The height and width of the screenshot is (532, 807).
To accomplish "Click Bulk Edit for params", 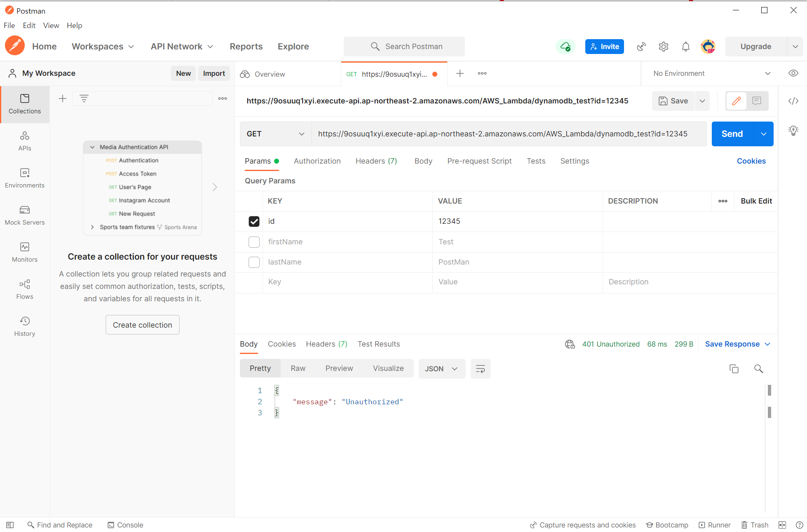I will pos(756,201).
